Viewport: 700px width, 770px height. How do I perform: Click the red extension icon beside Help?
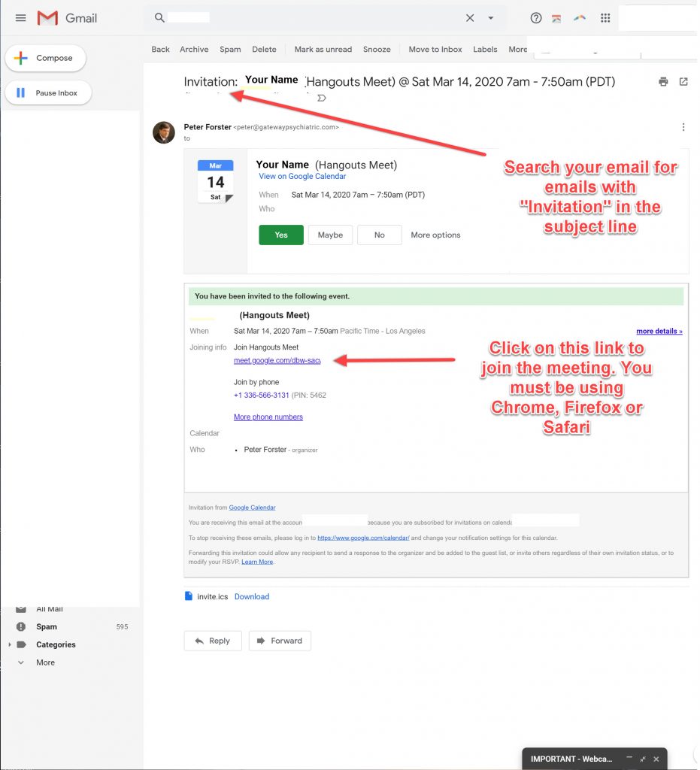556,19
